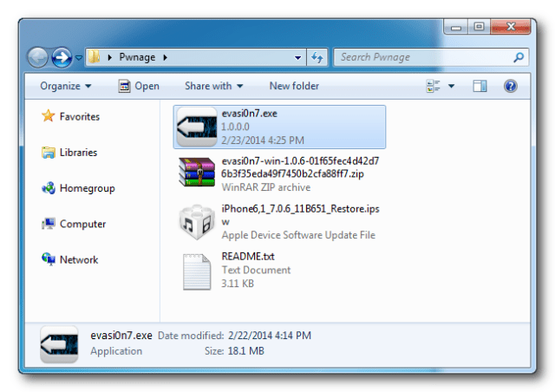Click the Open toolbar command

(147, 86)
